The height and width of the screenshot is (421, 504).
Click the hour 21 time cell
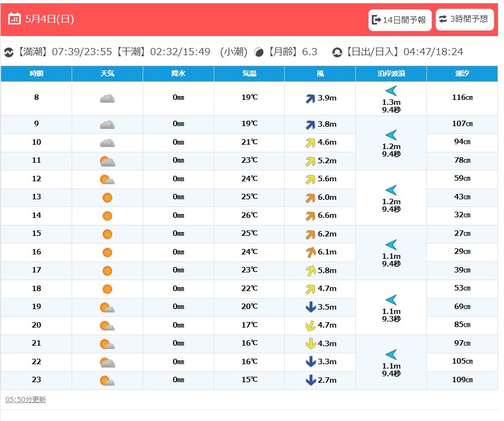click(x=36, y=343)
